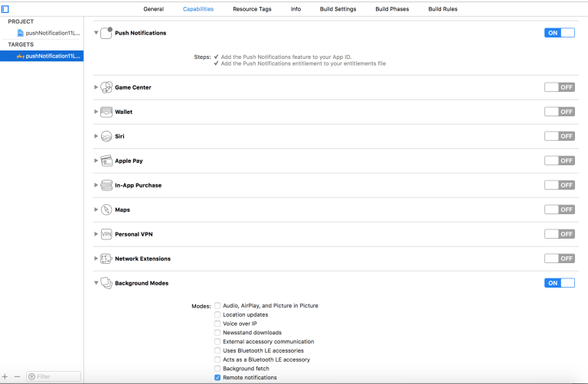Toggle the sidebar panel icon at top left
Screen dimensions: 588x384
click(5, 9)
